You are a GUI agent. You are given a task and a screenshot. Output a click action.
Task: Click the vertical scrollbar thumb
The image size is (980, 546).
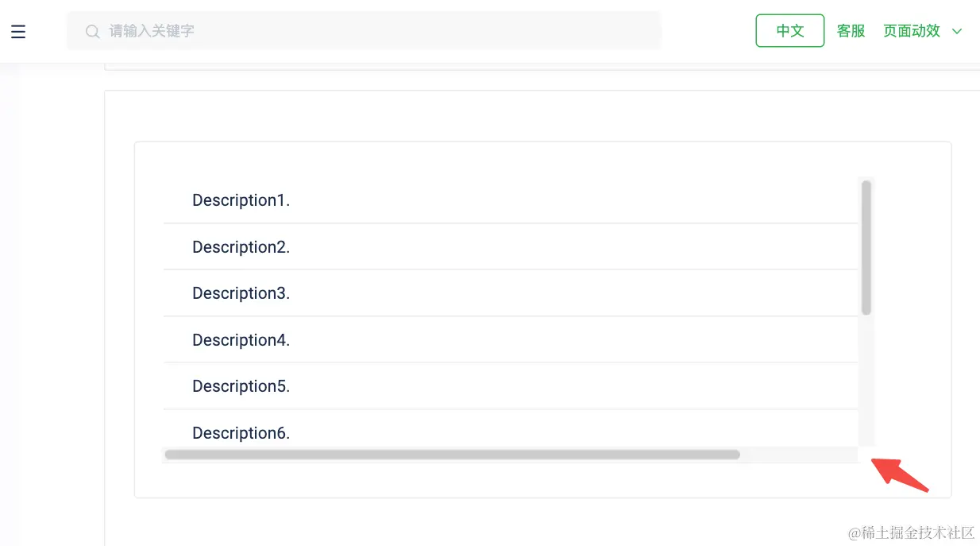coord(866,248)
